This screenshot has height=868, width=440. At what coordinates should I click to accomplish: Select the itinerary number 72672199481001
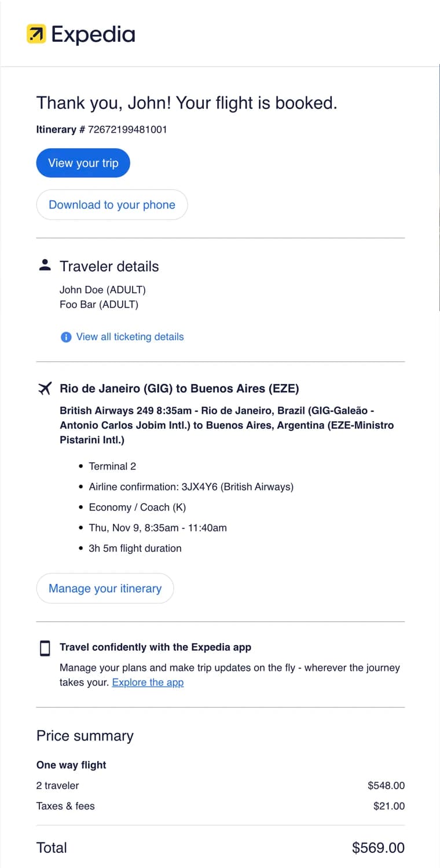pyautogui.click(x=129, y=129)
